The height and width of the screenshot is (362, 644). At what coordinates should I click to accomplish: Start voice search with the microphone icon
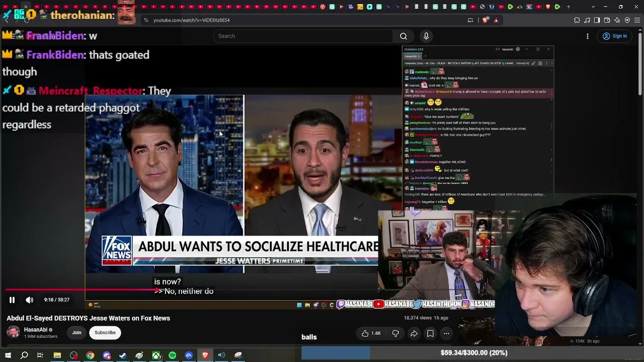click(x=426, y=36)
